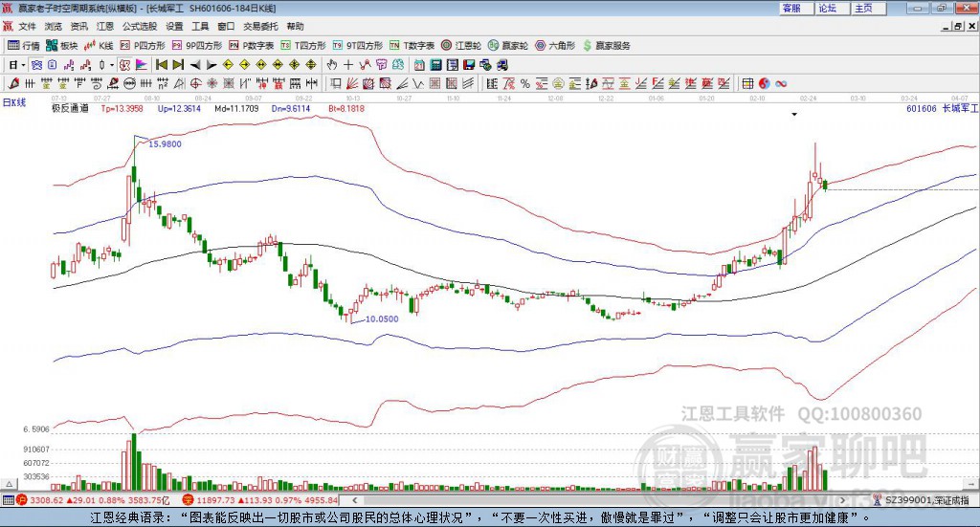Viewport: 980px width, 527px height.
Task: Jump to first bar icon
Action: click(161, 65)
